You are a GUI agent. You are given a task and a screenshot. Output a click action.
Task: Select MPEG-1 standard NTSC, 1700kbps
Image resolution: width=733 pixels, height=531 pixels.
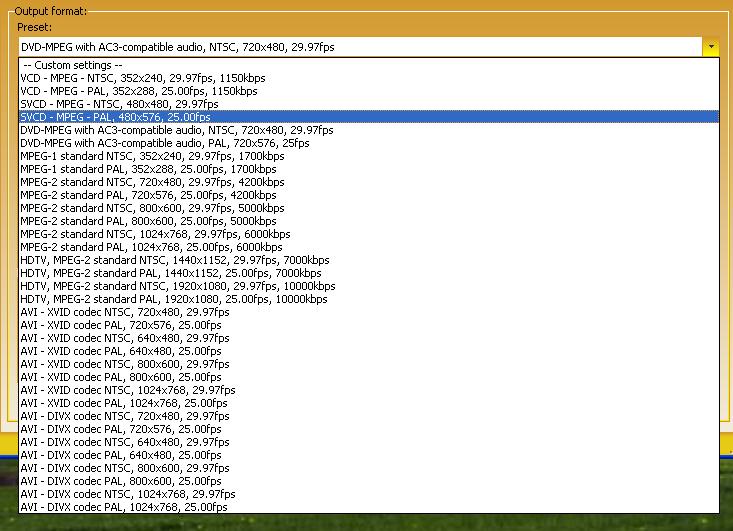point(369,156)
